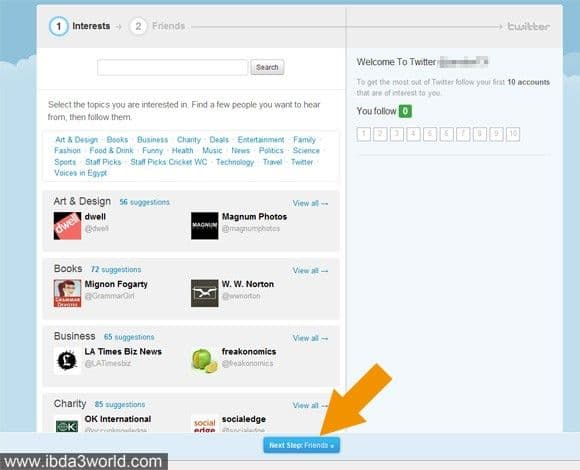Open the Health topic link
The width and height of the screenshot is (580, 470).
[182, 151]
